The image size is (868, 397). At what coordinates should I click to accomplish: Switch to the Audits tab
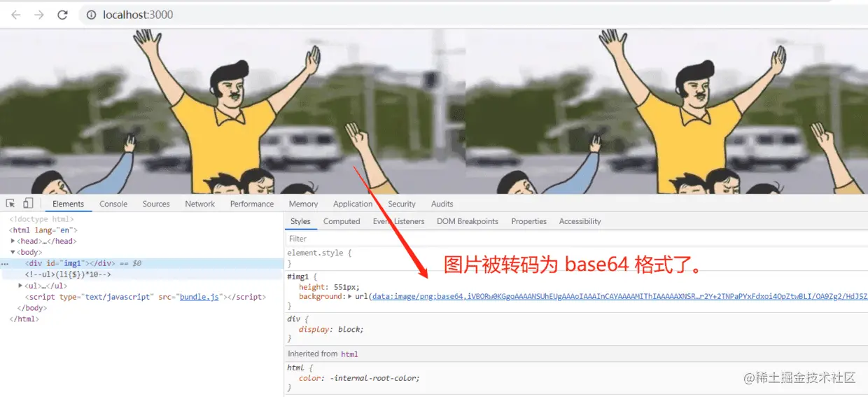click(x=442, y=204)
